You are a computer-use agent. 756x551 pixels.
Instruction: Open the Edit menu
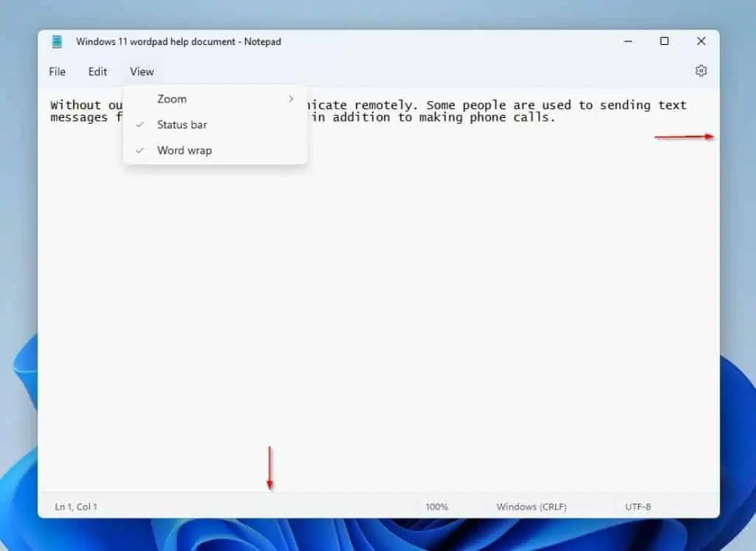click(x=97, y=72)
